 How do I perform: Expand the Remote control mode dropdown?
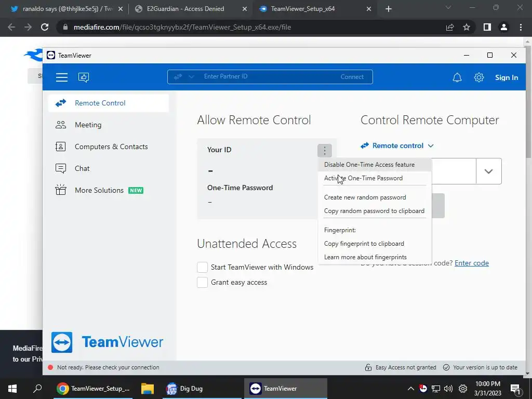coord(397,145)
